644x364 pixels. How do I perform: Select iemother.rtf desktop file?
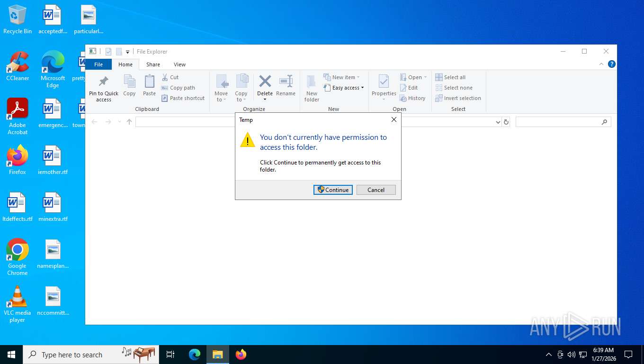coord(53,160)
